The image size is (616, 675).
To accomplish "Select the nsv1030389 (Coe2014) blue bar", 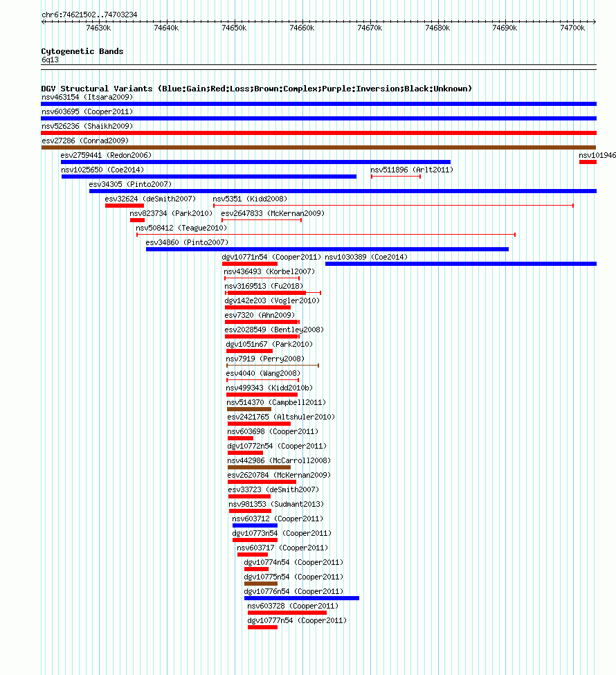I will [x=460, y=264].
